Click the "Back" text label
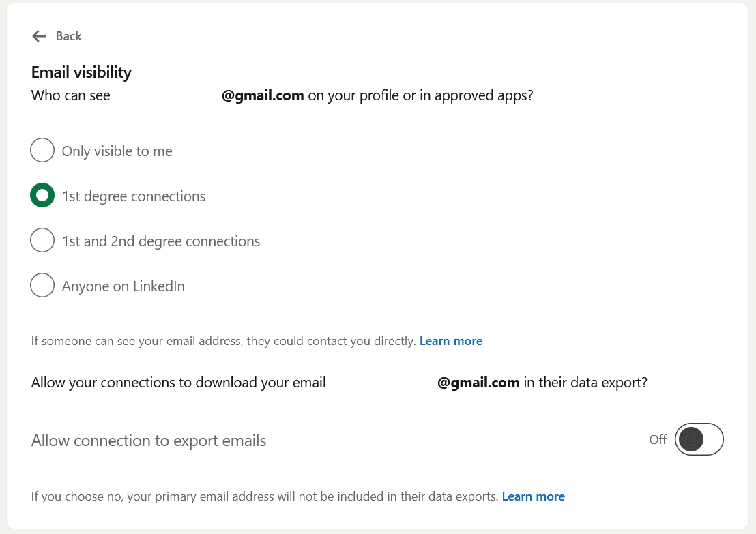Screen dimensions: 756x534 pos(69,35)
